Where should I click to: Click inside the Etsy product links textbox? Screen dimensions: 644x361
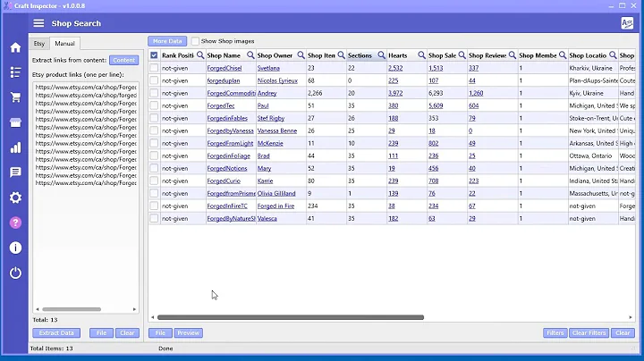(x=86, y=197)
